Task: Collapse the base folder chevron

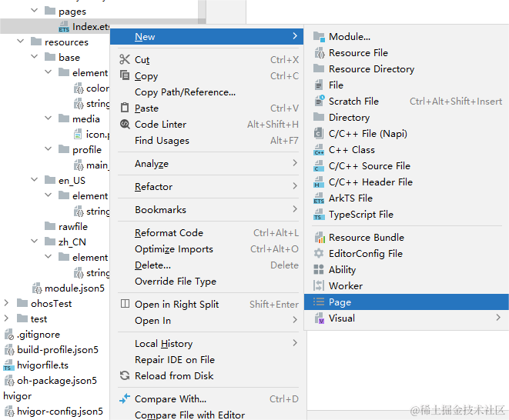Action: (x=34, y=56)
